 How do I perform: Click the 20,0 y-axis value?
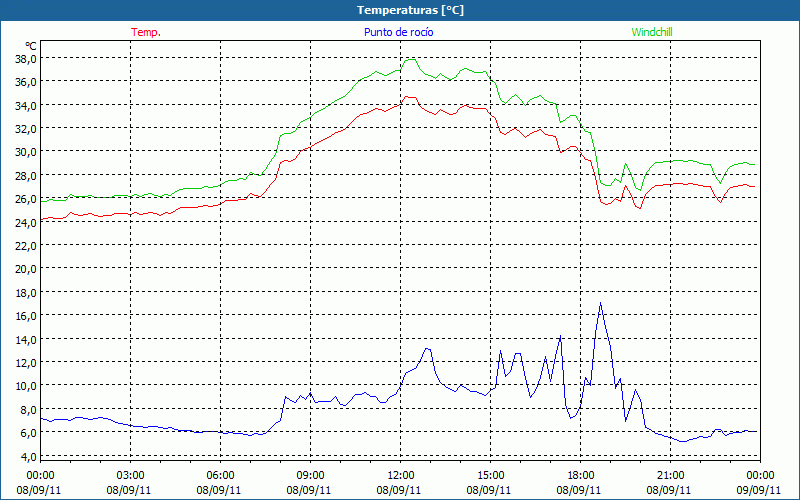pyautogui.click(x=26, y=268)
